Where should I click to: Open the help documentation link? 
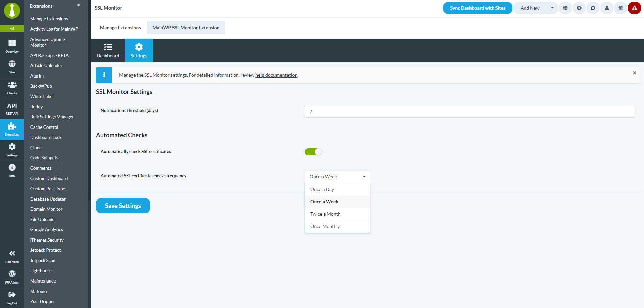[x=277, y=75]
